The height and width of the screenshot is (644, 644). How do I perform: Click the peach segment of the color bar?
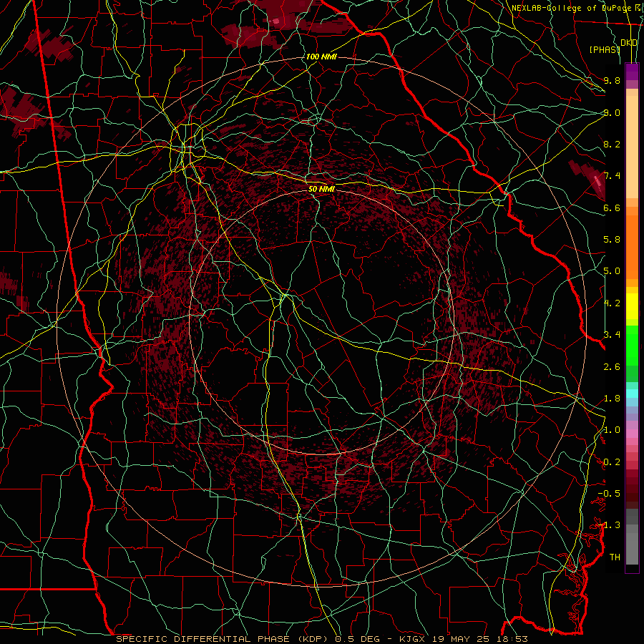point(632,147)
